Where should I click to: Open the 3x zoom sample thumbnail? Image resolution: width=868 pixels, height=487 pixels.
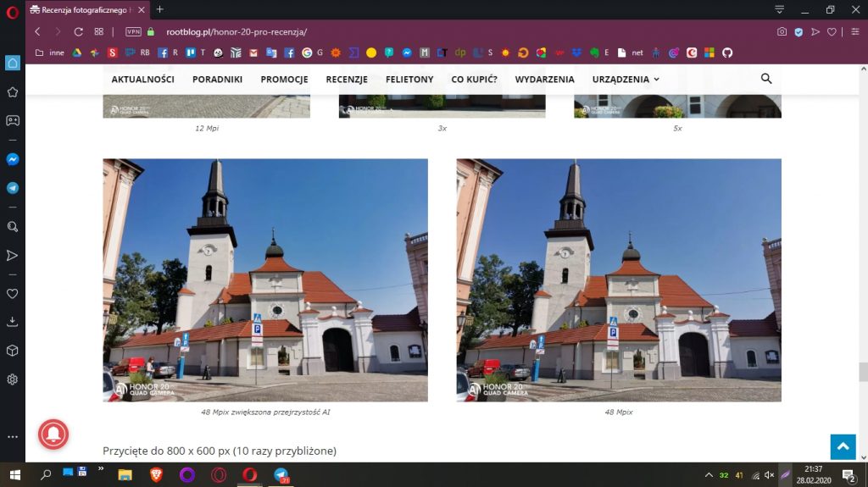point(442,106)
